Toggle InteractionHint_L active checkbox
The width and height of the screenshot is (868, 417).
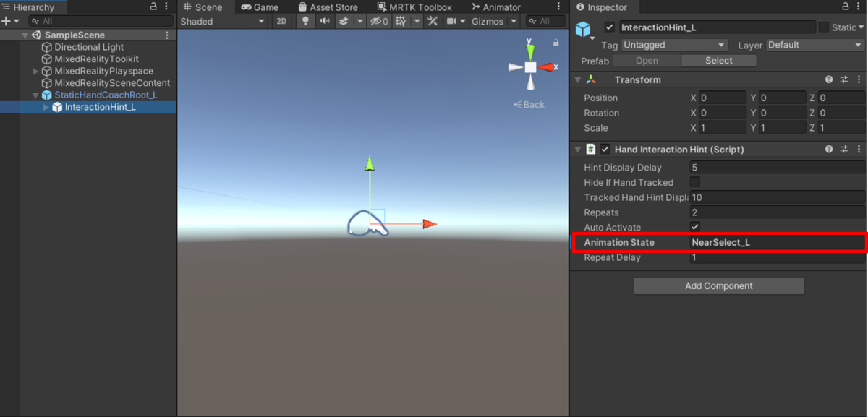pos(609,27)
